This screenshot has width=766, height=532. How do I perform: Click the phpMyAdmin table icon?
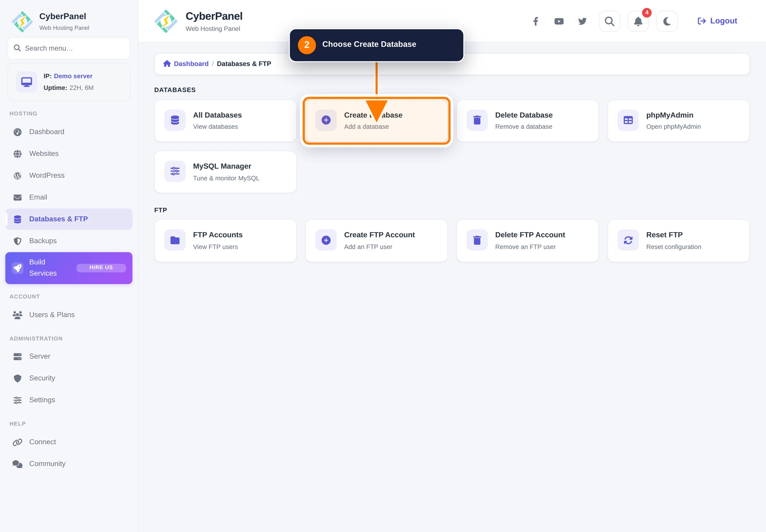[x=628, y=120]
